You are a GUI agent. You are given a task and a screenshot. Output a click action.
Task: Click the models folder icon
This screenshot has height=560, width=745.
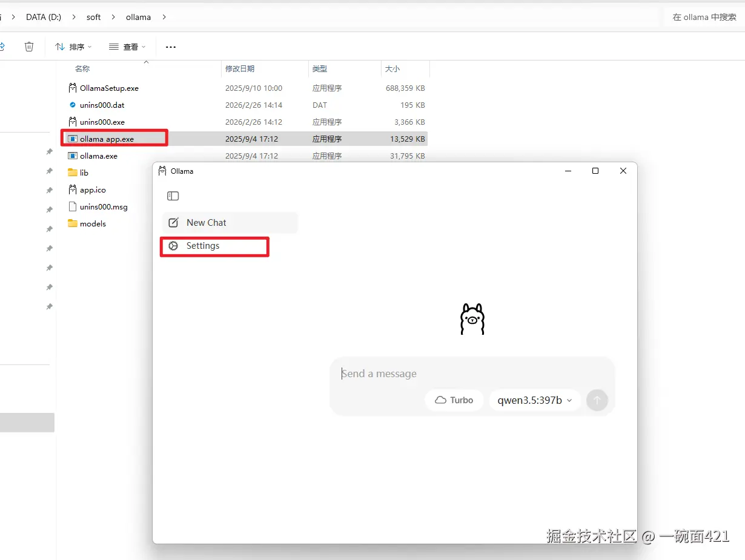(73, 223)
